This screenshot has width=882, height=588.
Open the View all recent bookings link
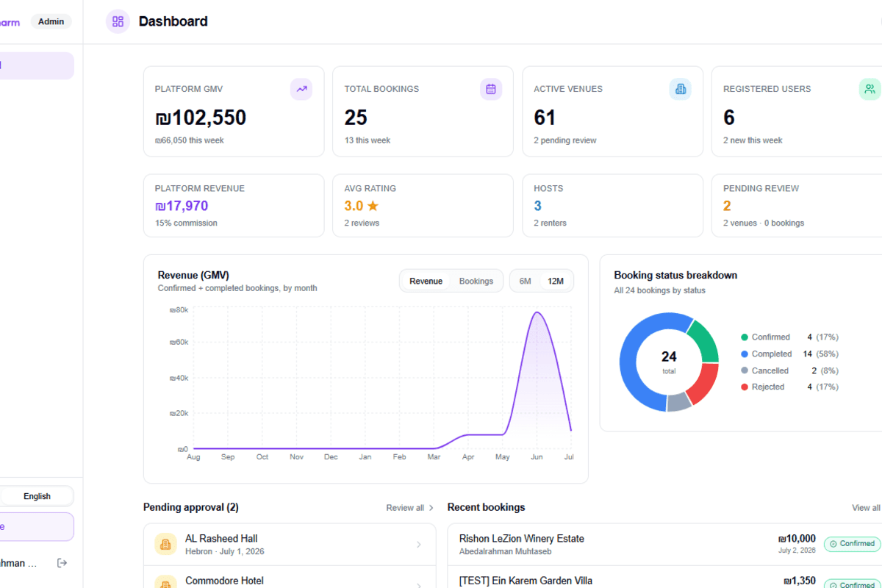(866, 508)
